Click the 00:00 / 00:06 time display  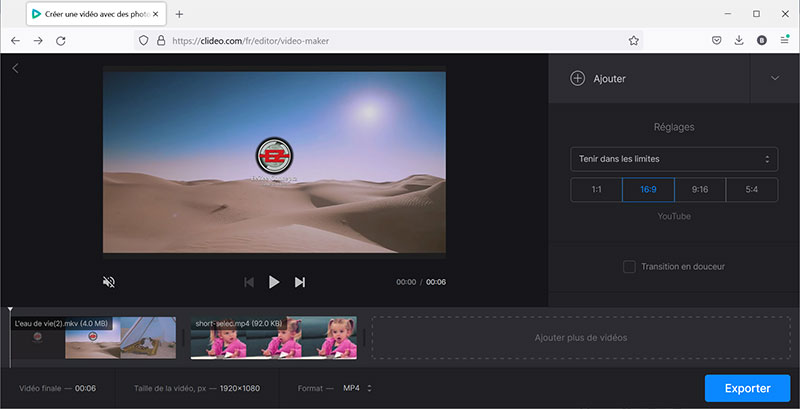point(421,282)
